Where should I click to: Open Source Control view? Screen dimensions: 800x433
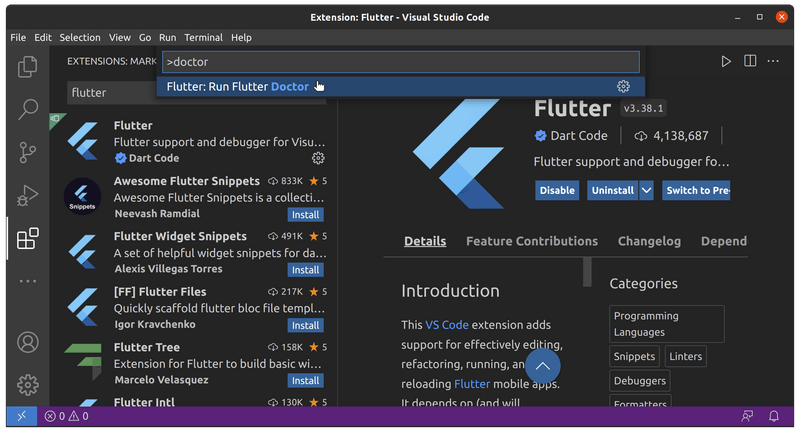click(28, 152)
